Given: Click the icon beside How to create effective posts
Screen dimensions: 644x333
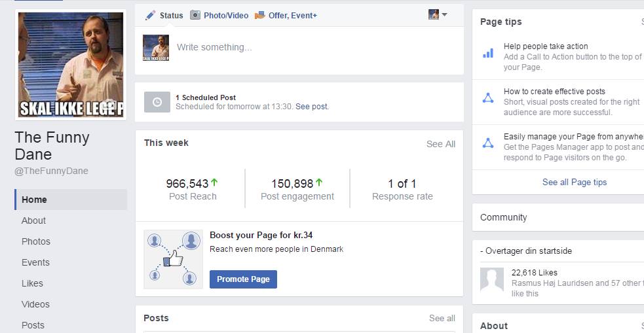Looking at the screenshot, I should [488, 98].
